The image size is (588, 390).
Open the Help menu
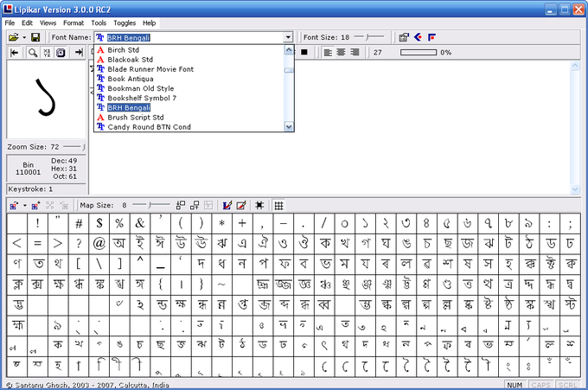[x=149, y=22]
